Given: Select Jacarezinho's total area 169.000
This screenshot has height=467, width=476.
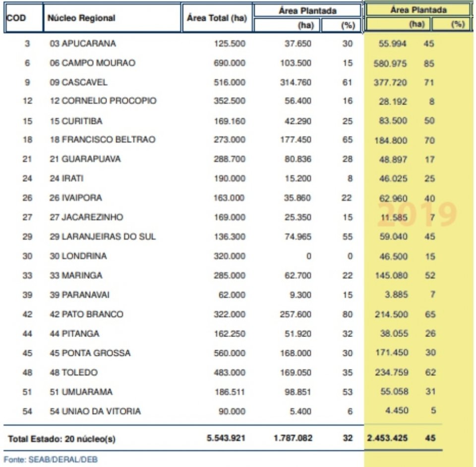Looking at the screenshot, I should click(x=230, y=217).
